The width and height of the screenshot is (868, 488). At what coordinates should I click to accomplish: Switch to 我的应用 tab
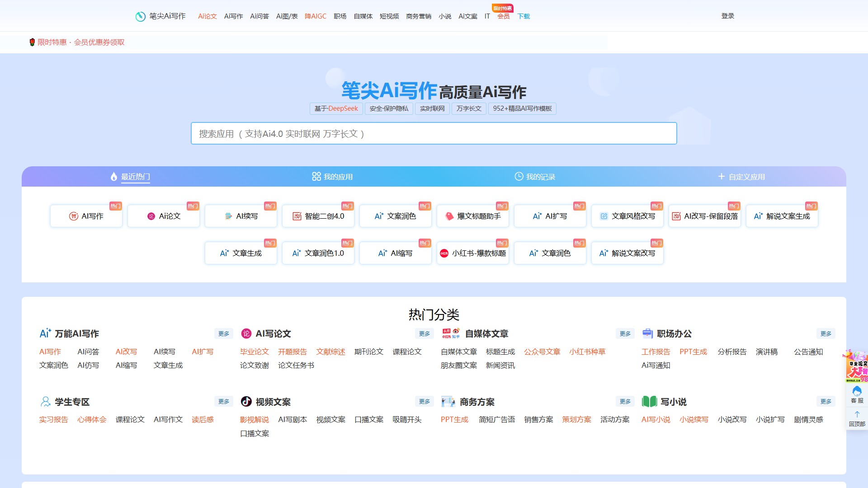(332, 177)
